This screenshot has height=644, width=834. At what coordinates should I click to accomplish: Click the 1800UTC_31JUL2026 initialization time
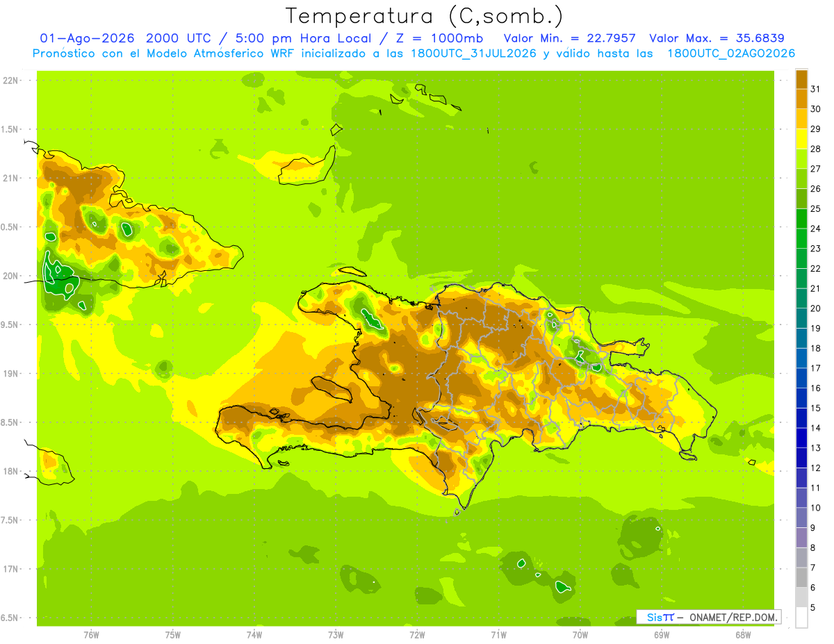473,53
